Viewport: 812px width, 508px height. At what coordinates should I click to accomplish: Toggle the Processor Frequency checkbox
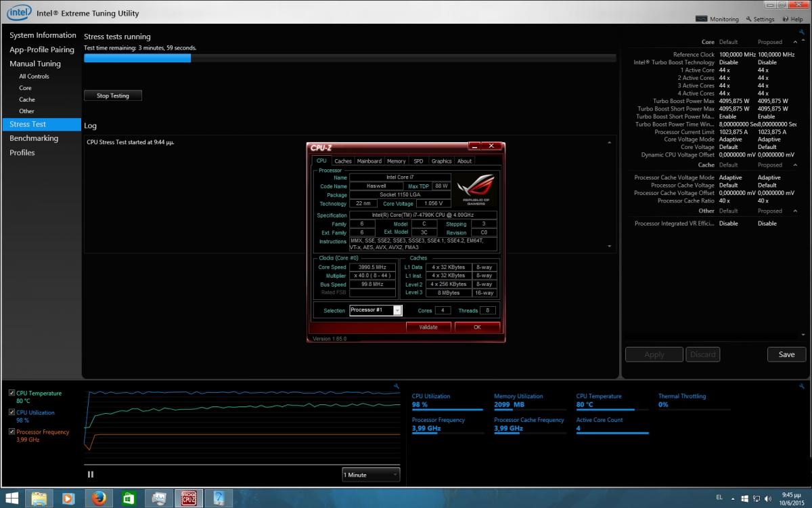[x=12, y=431]
